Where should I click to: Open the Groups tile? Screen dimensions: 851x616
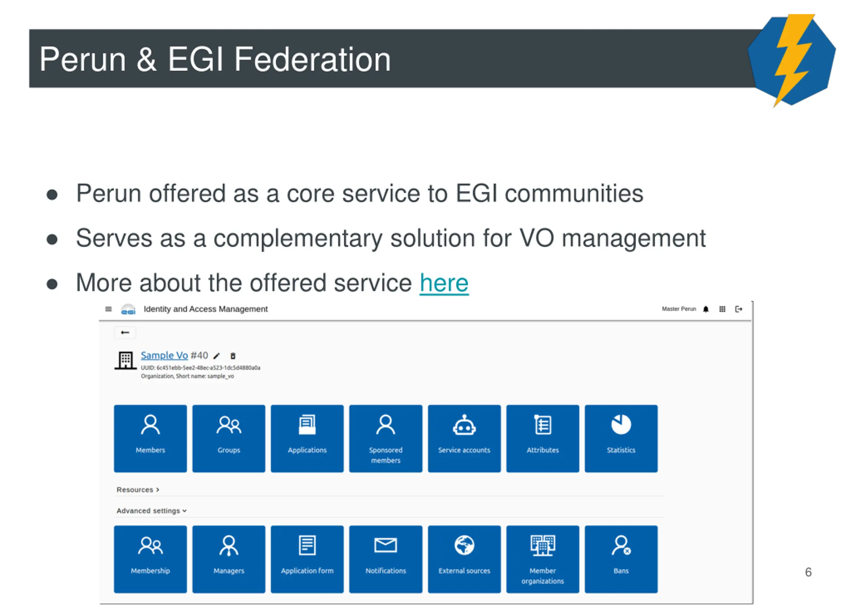[229, 438]
